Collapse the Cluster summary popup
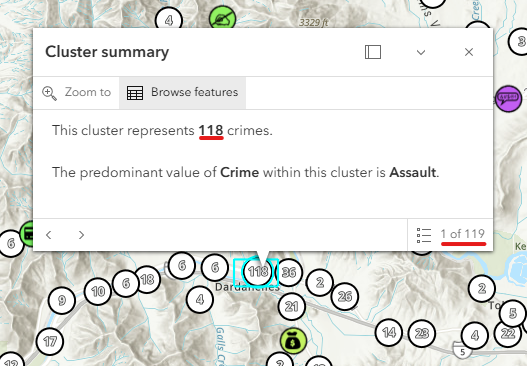This screenshot has width=527, height=366. point(421,52)
